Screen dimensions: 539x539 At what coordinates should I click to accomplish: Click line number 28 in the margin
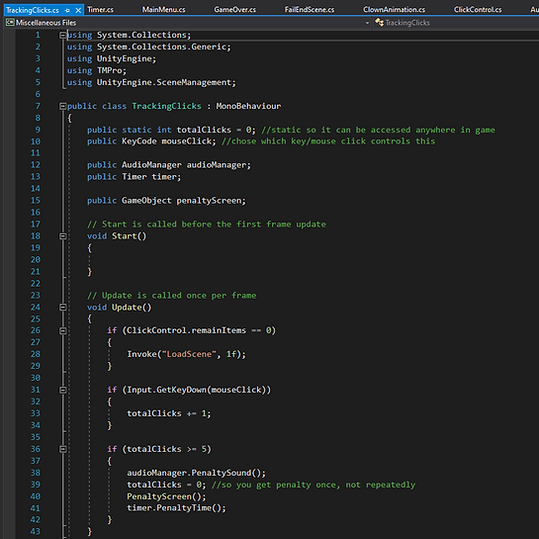pos(35,354)
